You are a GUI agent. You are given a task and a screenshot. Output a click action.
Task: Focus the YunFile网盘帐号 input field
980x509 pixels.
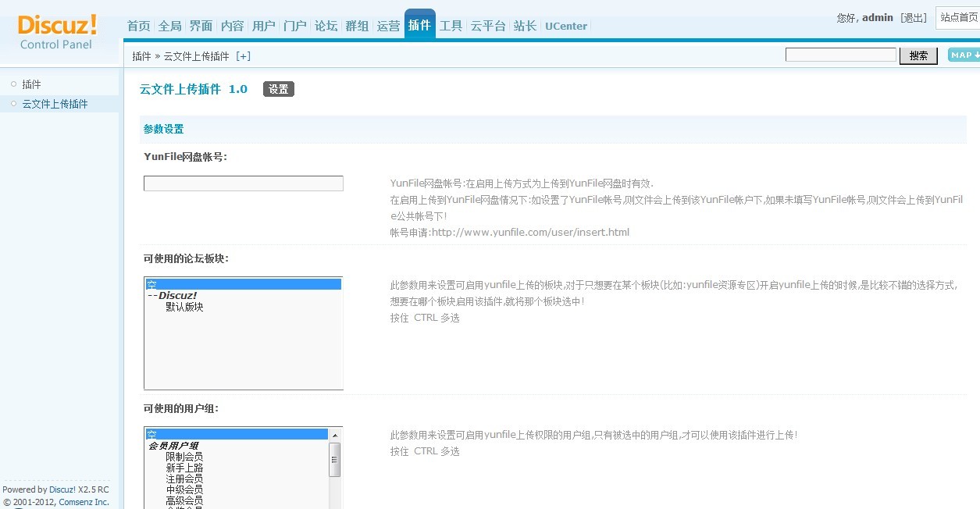(x=244, y=183)
